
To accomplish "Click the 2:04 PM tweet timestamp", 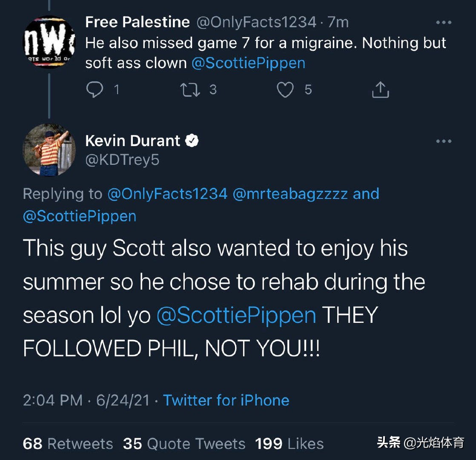I will [x=53, y=400].
